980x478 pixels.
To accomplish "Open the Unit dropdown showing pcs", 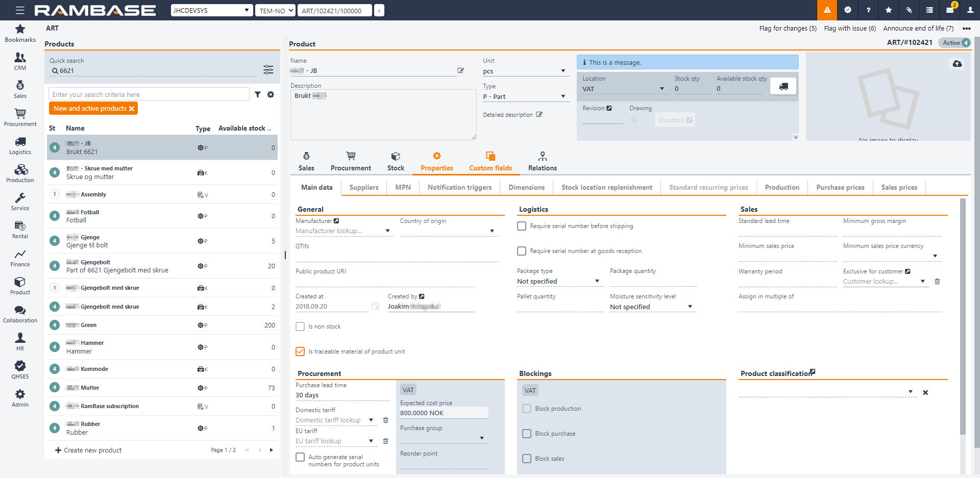I will click(525, 71).
